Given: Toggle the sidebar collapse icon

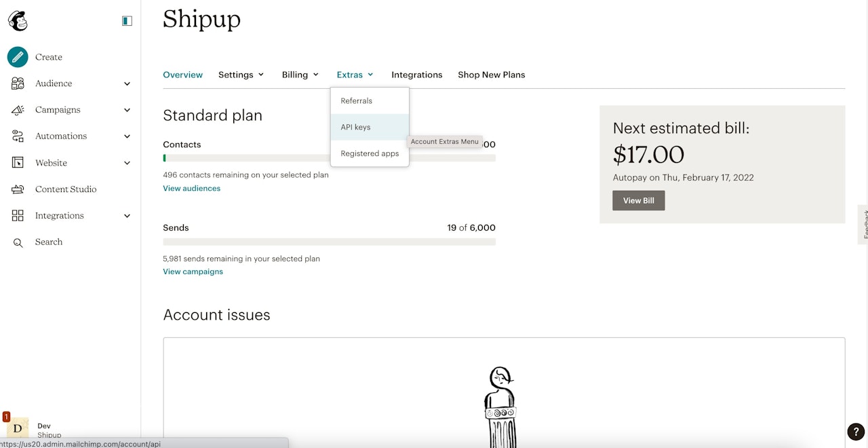Looking at the screenshot, I should pyautogui.click(x=127, y=21).
